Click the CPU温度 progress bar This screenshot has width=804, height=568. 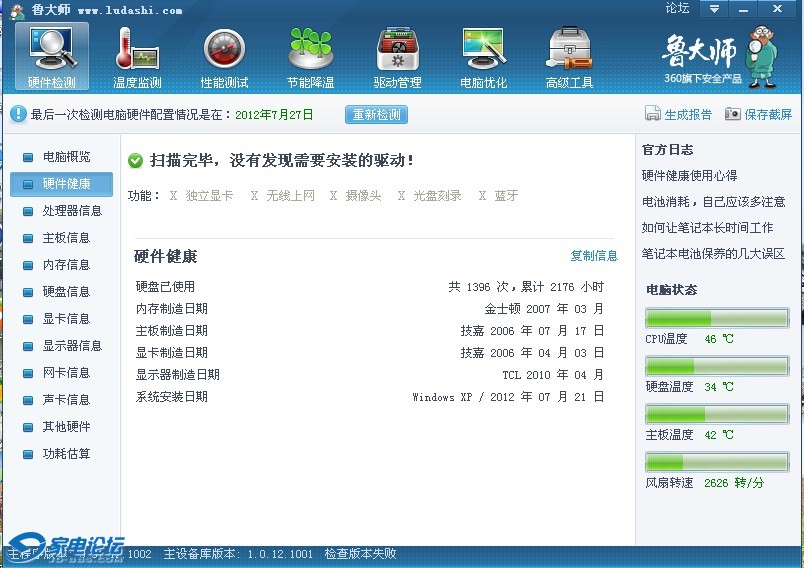click(x=717, y=318)
